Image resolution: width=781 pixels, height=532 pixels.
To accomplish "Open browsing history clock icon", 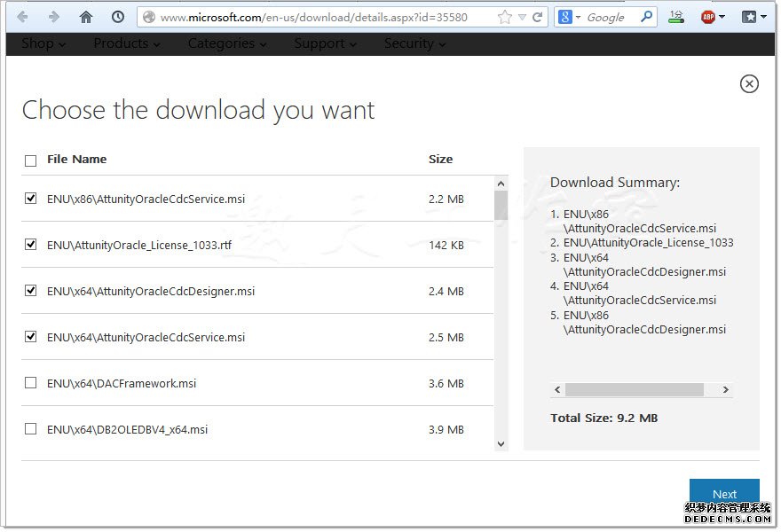I will [x=118, y=17].
